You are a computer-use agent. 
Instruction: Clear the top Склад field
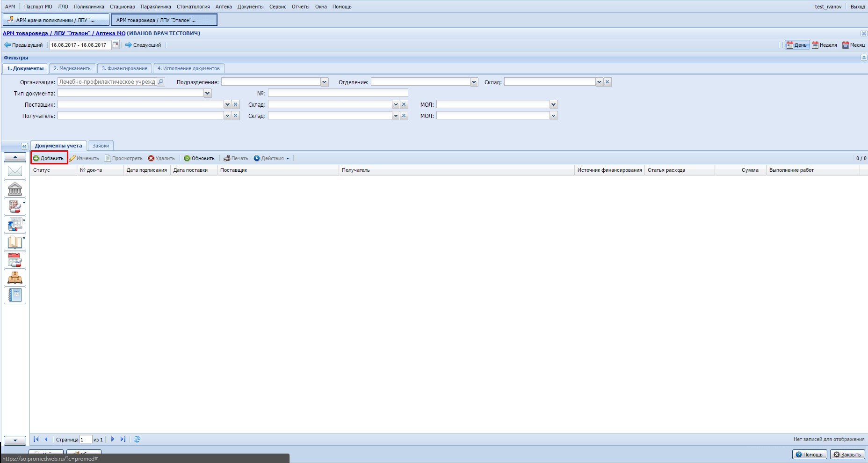[x=608, y=82]
